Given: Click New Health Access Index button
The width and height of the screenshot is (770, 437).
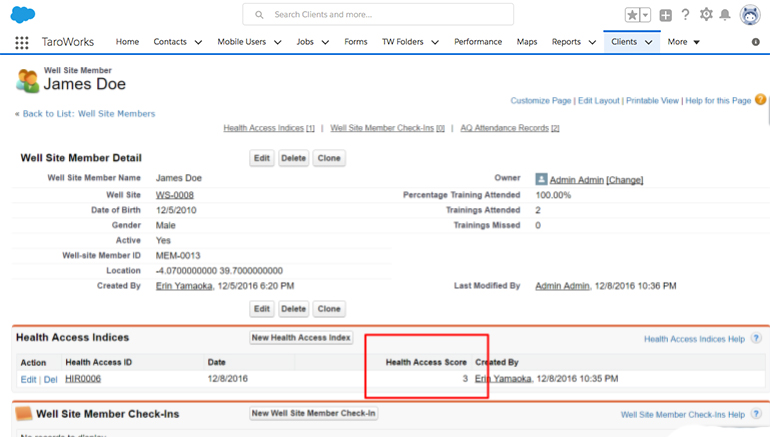Looking at the screenshot, I should (x=301, y=337).
